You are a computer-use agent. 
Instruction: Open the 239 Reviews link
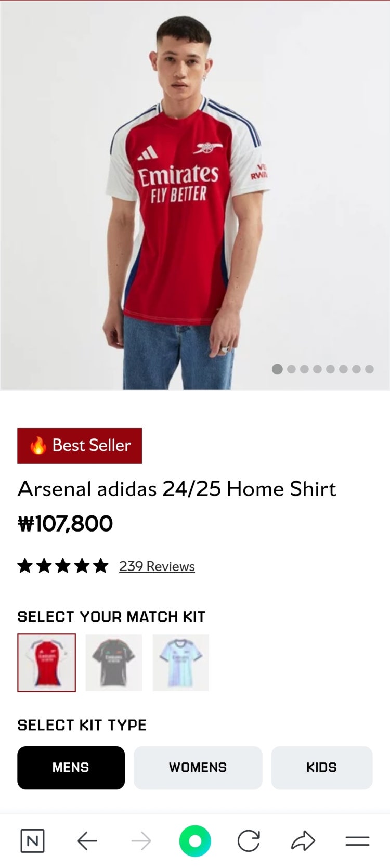(157, 566)
